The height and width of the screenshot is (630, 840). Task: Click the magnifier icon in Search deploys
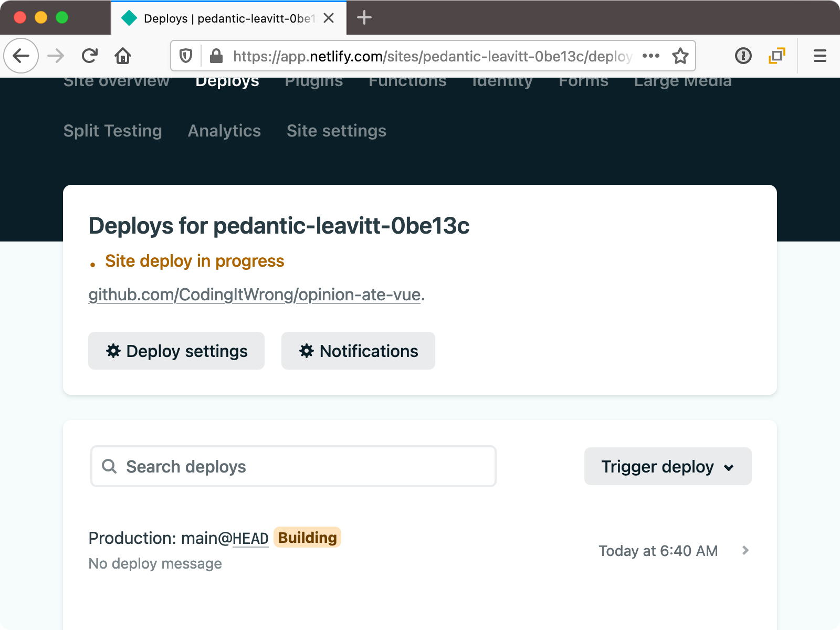109,466
